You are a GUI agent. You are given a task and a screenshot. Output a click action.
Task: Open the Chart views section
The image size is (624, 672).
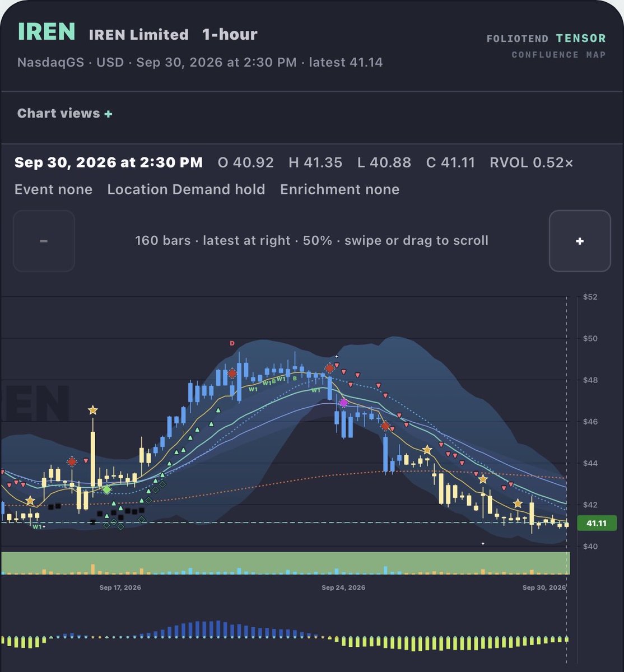coord(65,114)
